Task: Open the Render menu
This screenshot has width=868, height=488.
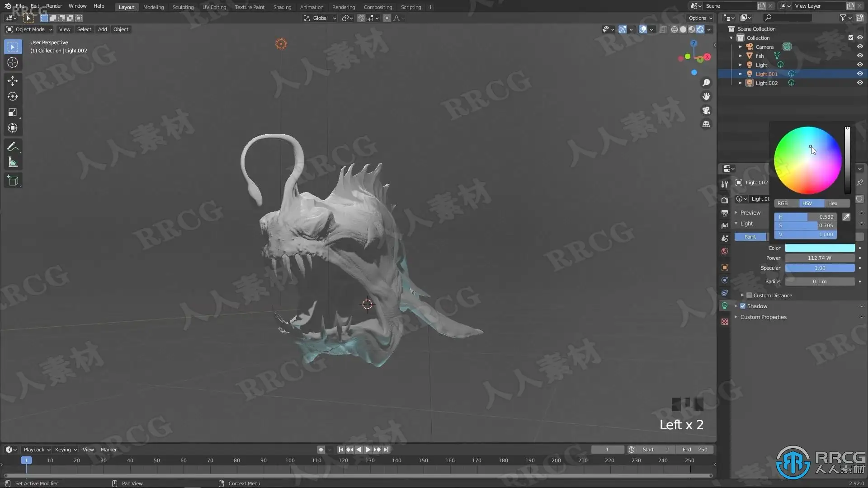Action: 54,6
